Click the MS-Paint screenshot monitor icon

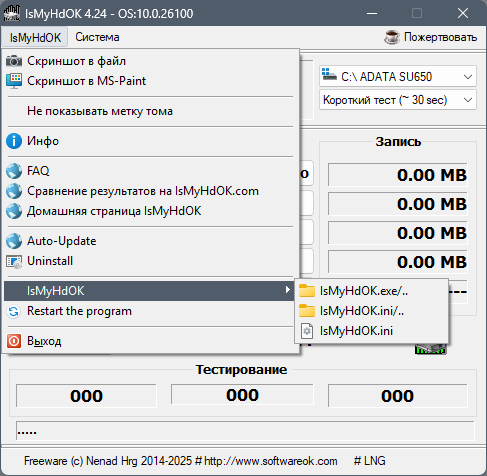point(14,81)
